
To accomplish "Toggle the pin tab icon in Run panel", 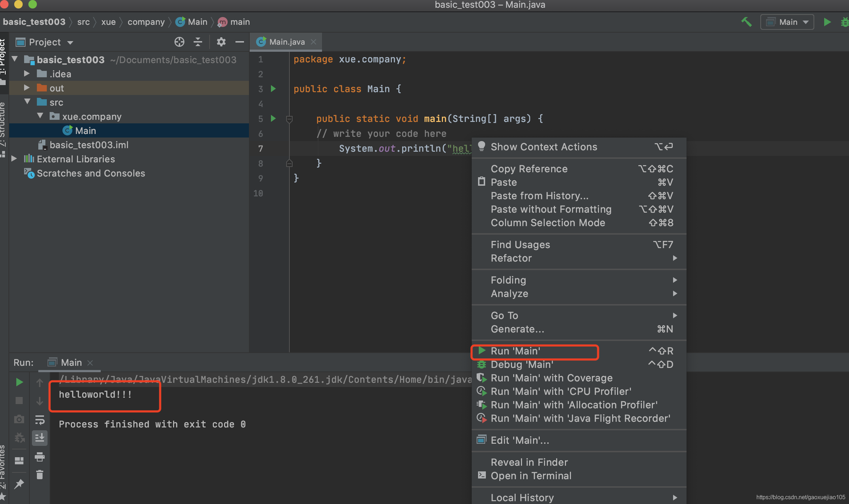I will [x=19, y=484].
